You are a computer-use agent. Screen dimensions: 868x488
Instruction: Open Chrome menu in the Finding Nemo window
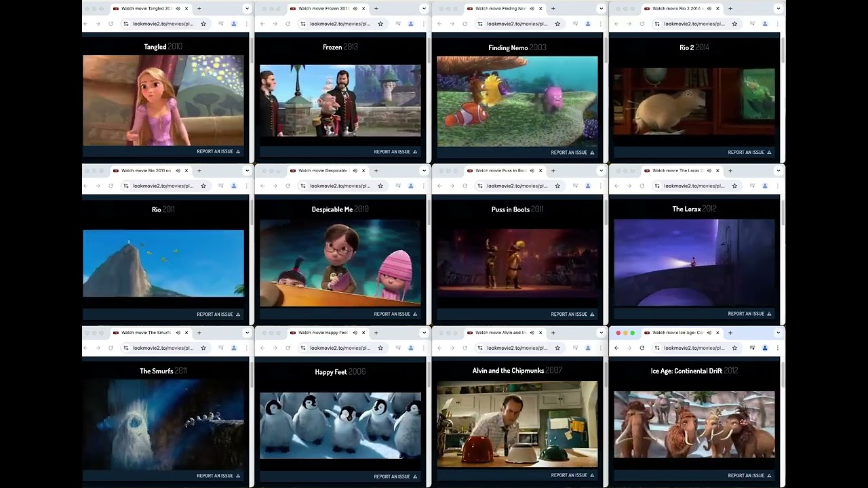(x=601, y=24)
